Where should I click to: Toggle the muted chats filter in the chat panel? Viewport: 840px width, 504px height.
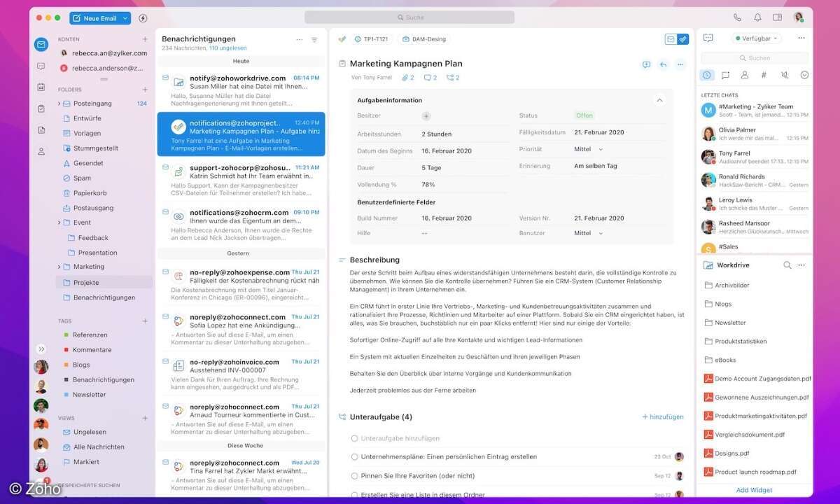click(x=785, y=75)
